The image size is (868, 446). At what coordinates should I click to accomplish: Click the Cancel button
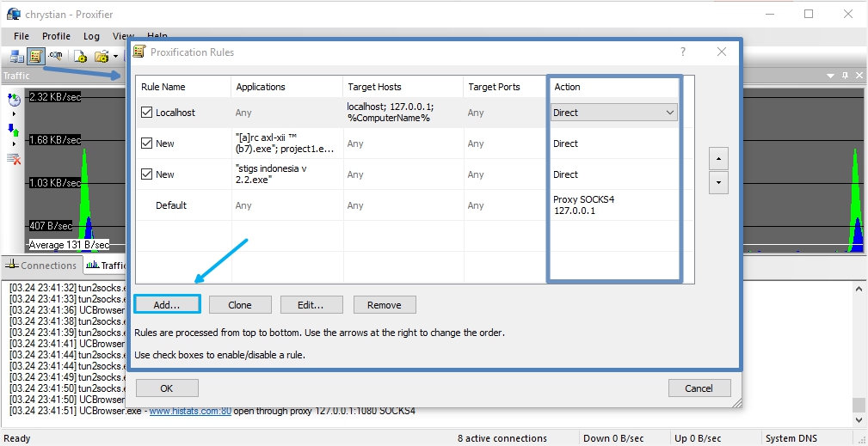(x=699, y=388)
